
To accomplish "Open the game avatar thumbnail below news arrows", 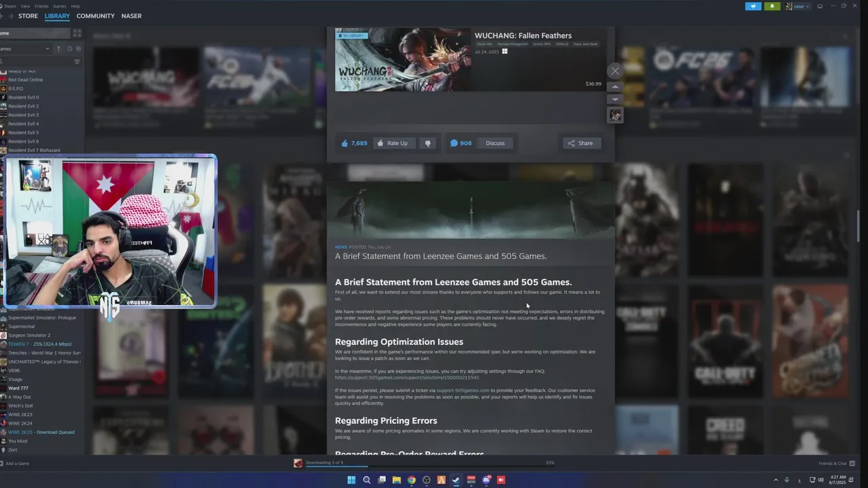I will click(615, 116).
